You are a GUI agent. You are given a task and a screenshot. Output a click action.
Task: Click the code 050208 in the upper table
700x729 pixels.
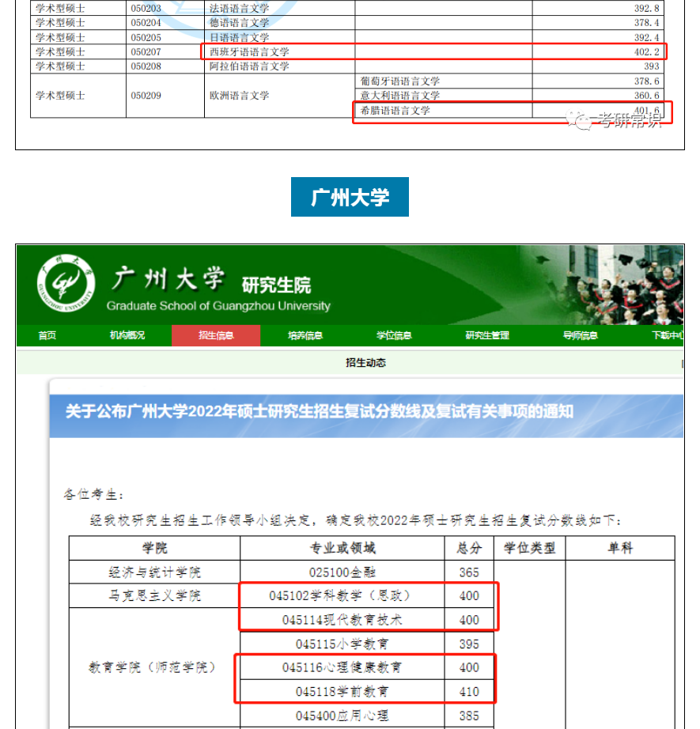pyautogui.click(x=146, y=66)
